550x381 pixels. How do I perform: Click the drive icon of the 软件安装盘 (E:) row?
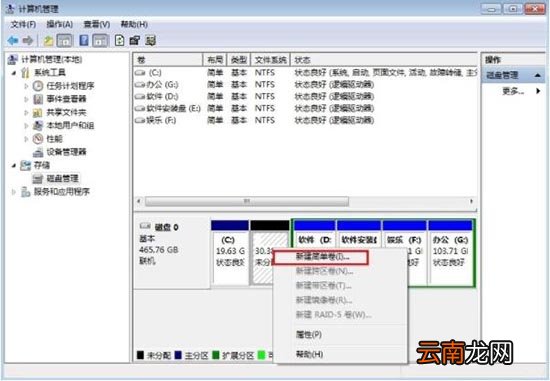[x=140, y=108]
